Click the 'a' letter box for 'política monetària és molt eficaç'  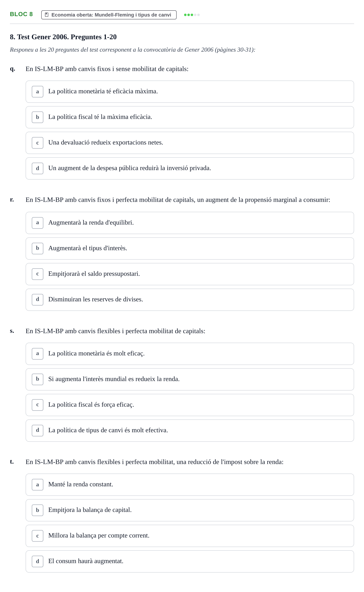pyautogui.click(x=38, y=354)
